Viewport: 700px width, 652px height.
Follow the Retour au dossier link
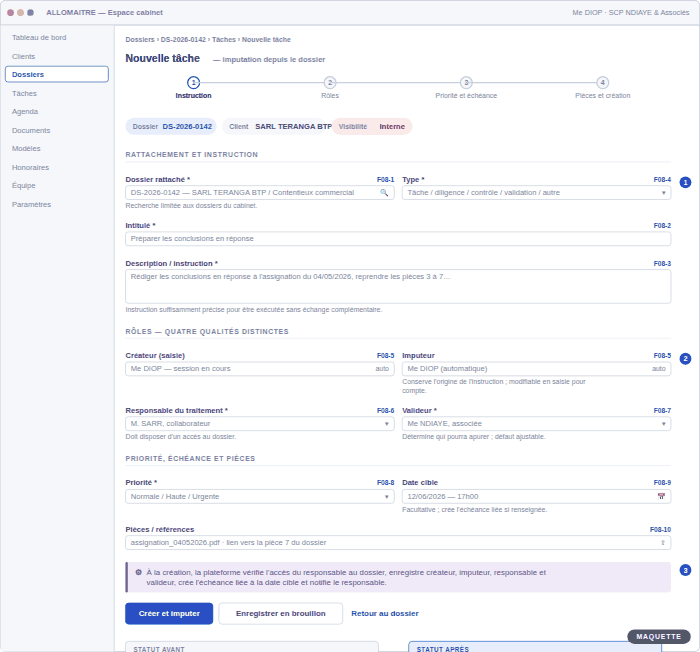385,614
